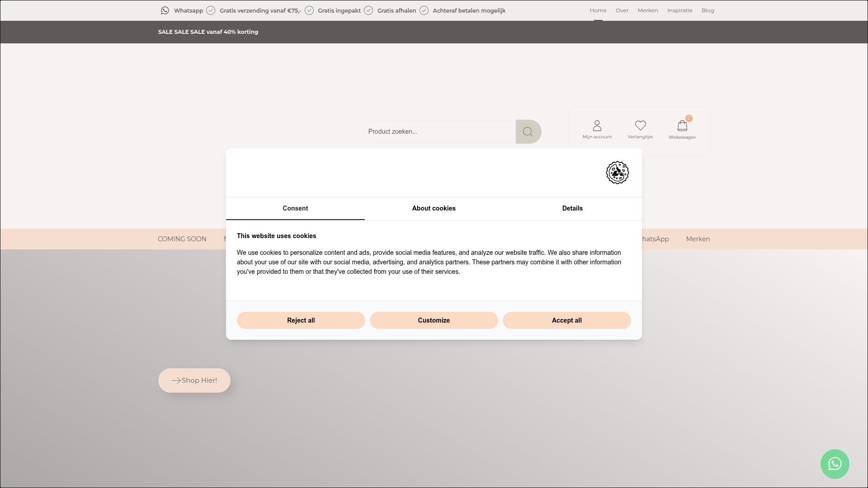Click the 'Achteraf betalen mogelijk' text
The image size is (868, 488).
(469, 10)
